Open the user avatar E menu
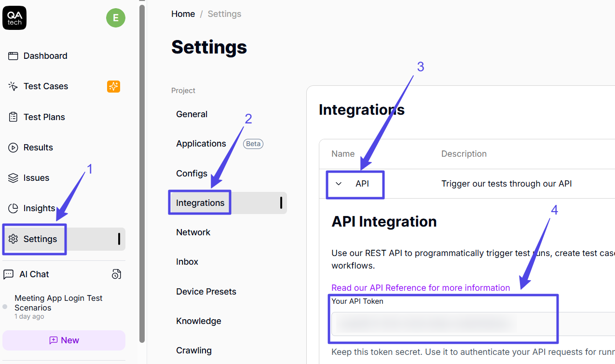 point(116,18)
